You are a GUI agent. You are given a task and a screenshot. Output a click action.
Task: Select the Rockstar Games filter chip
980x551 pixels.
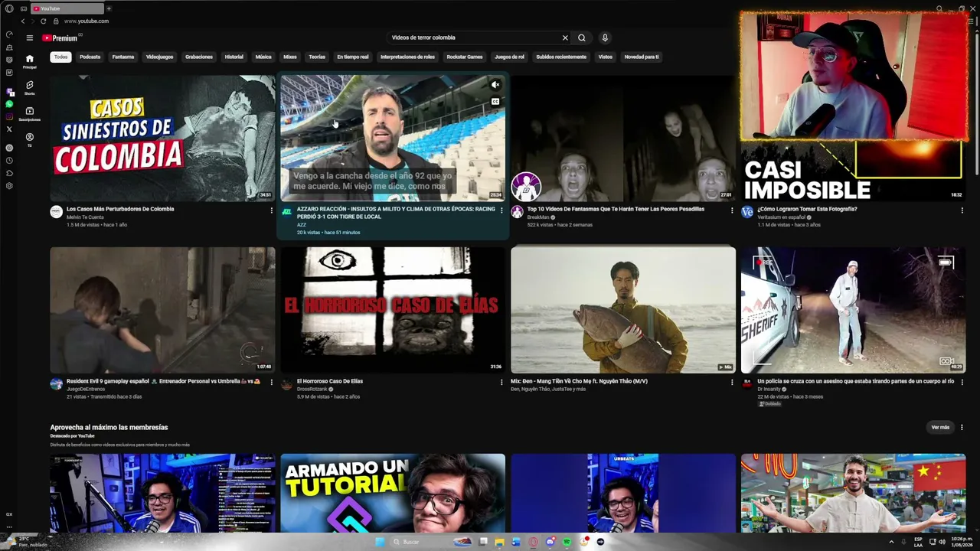point(465,57)
